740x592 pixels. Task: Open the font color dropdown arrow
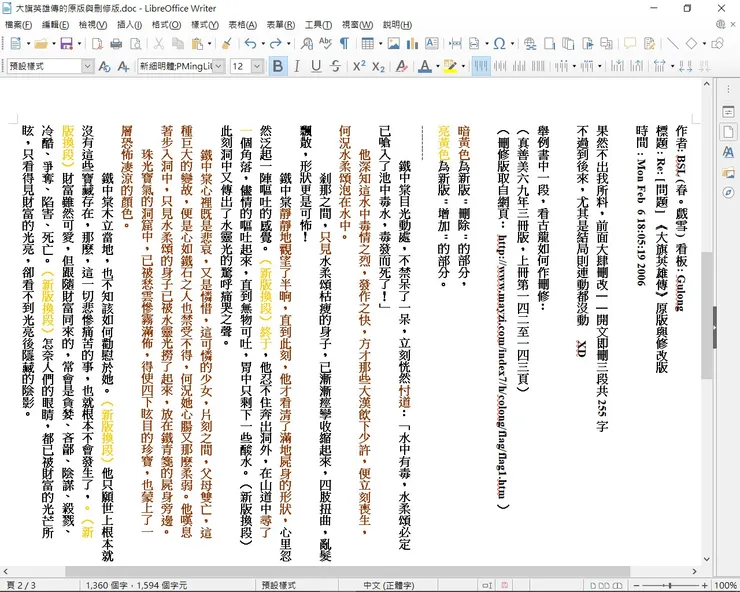click(437, 67)
